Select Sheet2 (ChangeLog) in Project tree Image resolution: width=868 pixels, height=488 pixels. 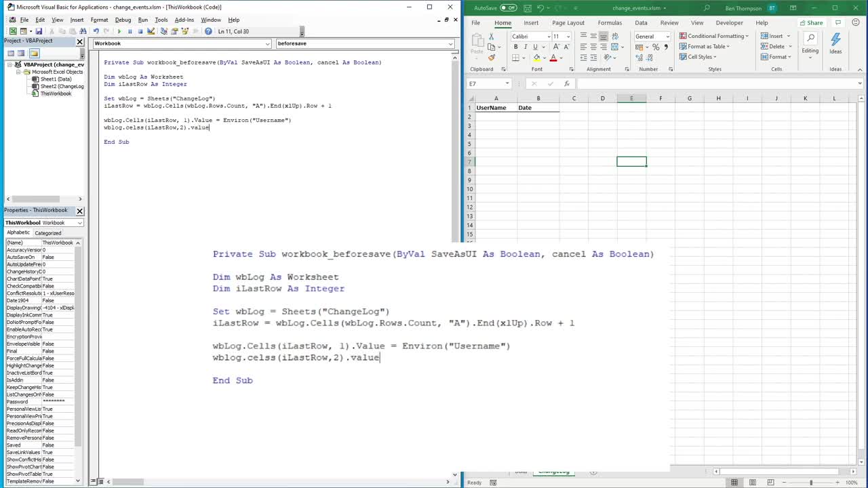click(x=62, y=87)
